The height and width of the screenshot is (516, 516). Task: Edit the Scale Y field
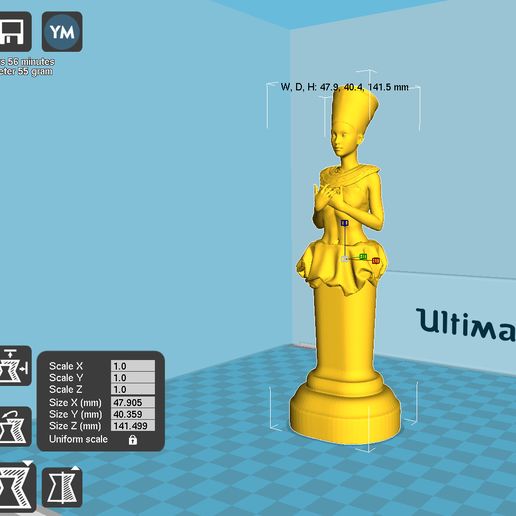[133, 378]
